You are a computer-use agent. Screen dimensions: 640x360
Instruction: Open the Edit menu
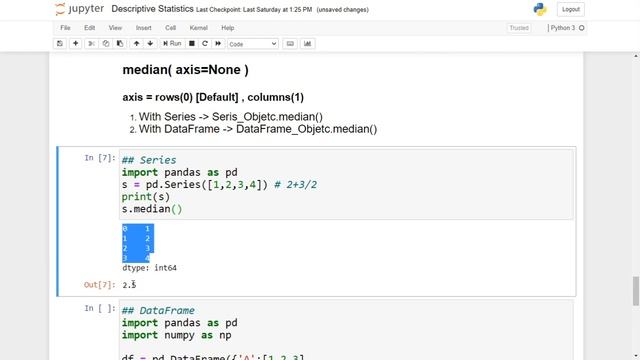pyautogui.click(x=89, y=28)
